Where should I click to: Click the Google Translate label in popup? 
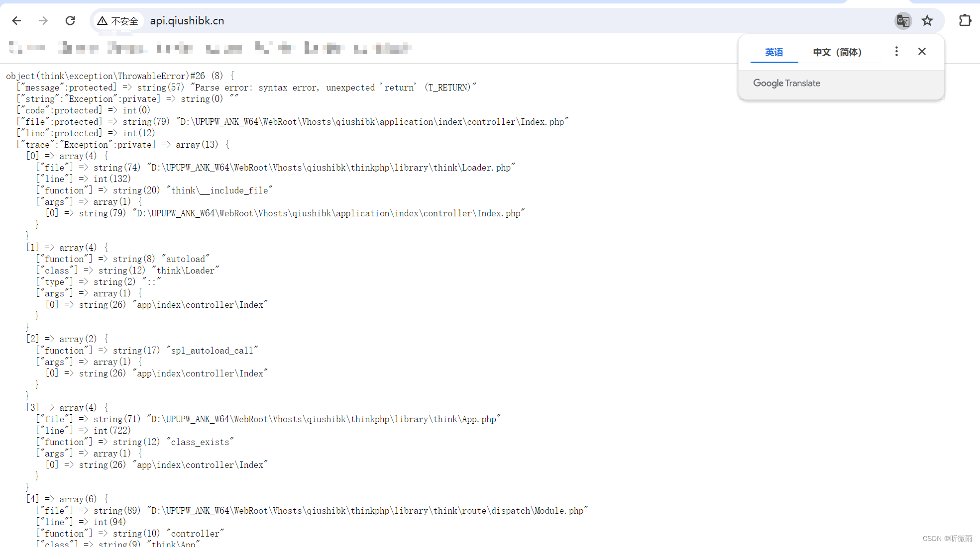click(786, 84)
